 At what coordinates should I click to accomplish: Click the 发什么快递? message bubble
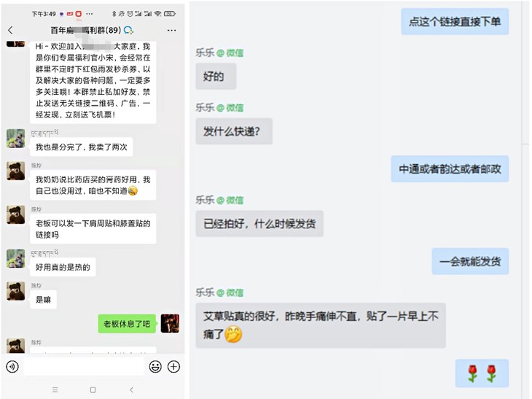[x=234, y=131]
